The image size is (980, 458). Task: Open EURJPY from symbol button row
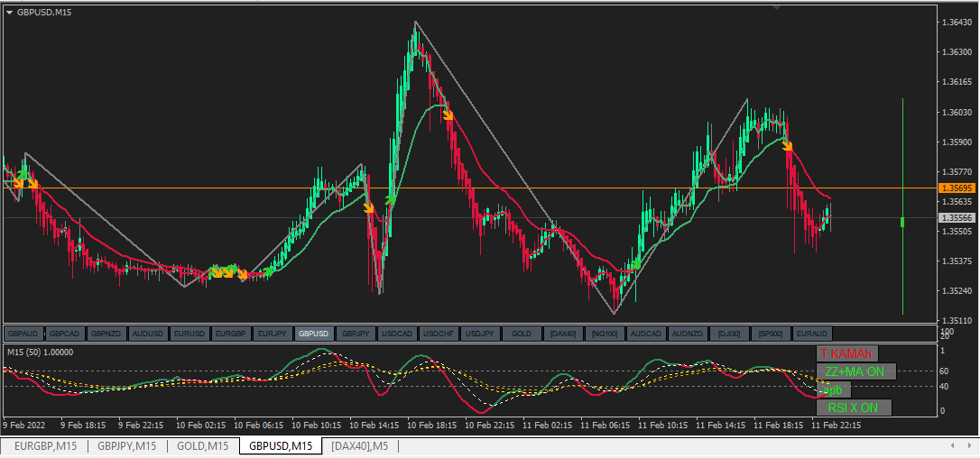273,334
